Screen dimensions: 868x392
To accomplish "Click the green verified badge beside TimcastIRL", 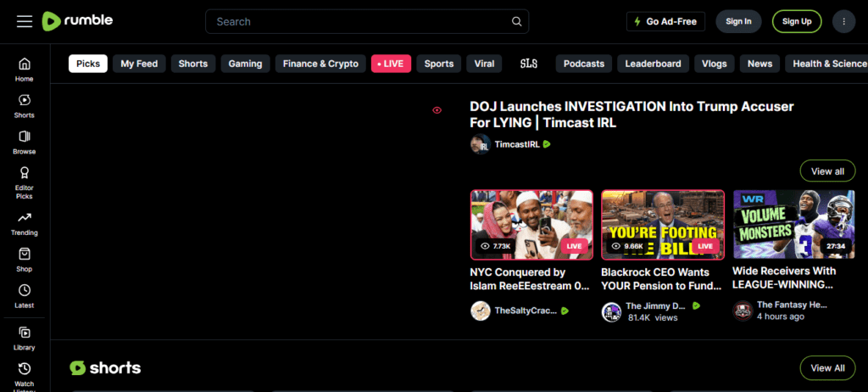I will (x=547, y=144).
